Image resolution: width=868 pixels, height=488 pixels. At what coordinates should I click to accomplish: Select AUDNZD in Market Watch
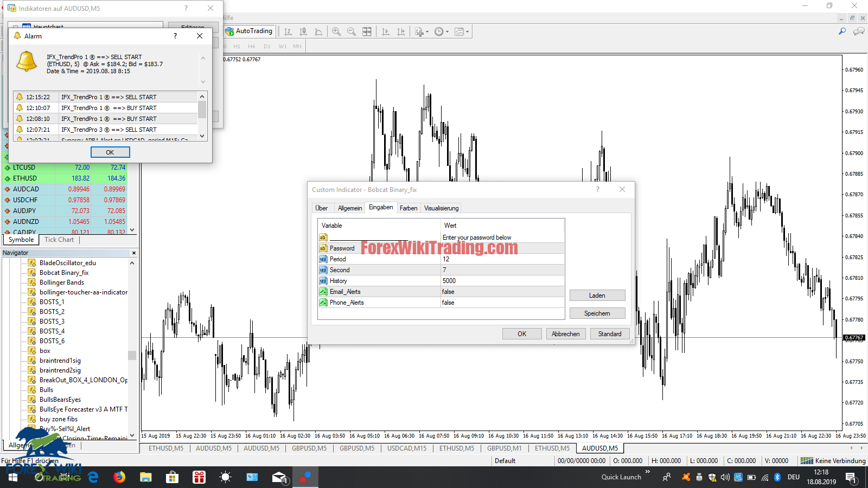65,222
